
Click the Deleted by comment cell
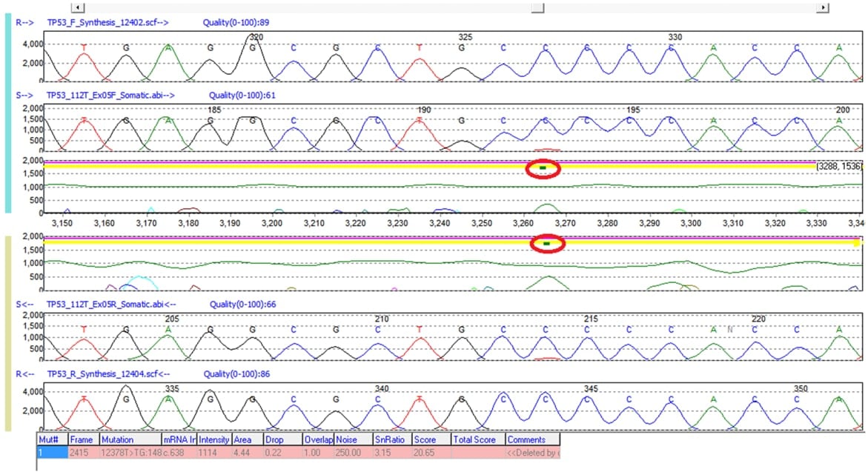point(531,451)
